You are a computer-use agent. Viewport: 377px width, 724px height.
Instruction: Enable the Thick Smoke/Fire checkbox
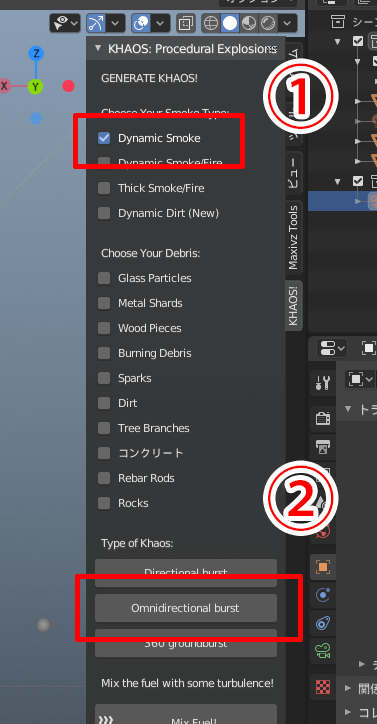(104, 188)
